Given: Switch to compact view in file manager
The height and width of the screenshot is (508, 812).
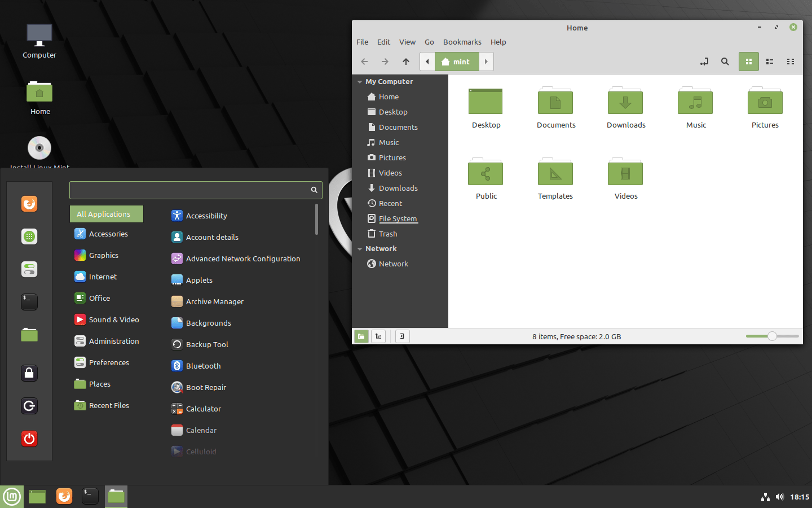Looking at the screenshot, I should point(791,62).
